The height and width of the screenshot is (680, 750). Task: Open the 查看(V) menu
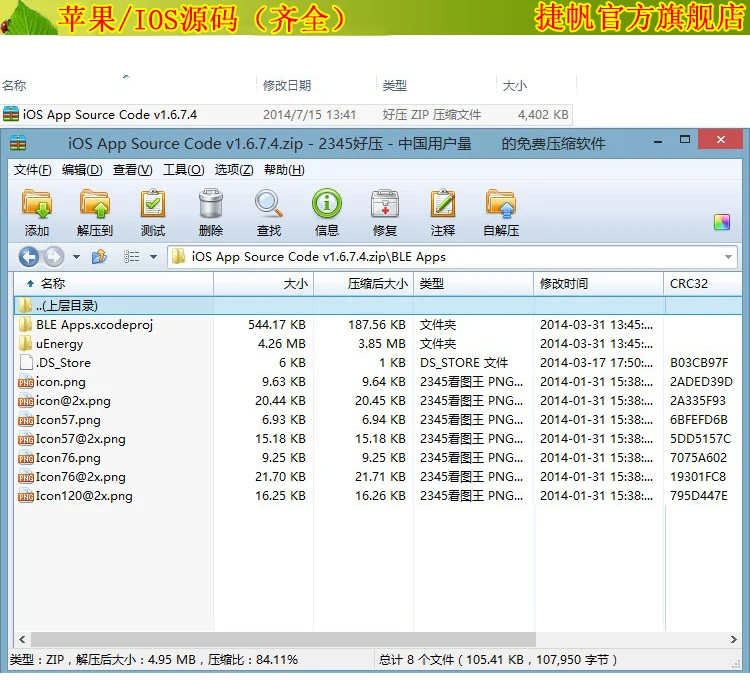[x=132, y=170]
